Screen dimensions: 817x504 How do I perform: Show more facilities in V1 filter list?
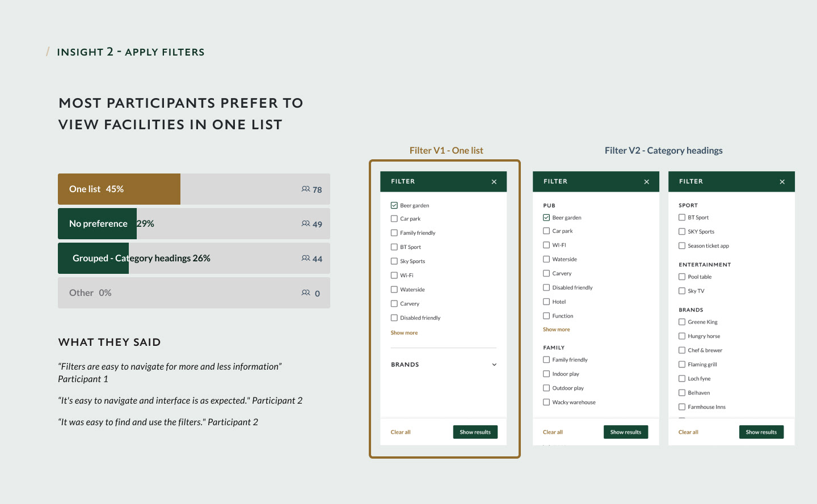[x=404, y=333]
